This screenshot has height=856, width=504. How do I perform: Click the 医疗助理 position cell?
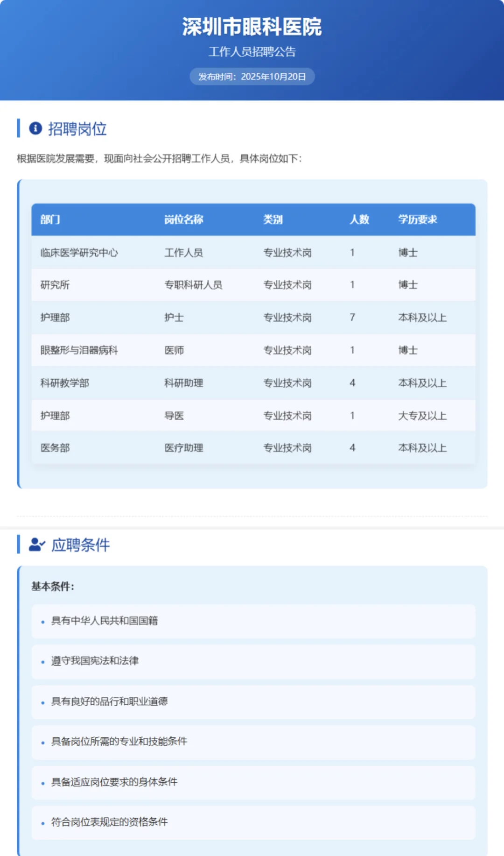pyautogui.click(x=184, y=448)
